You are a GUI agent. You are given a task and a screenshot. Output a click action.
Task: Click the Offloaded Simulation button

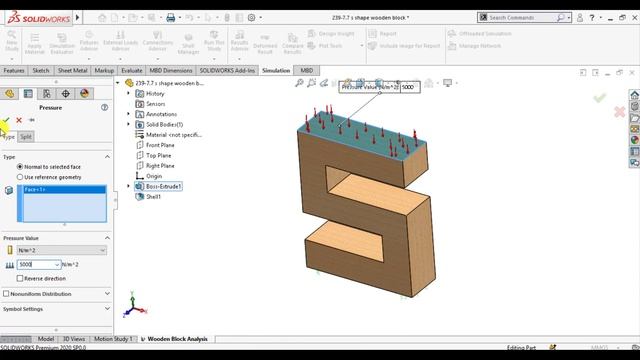pos(480,33)
